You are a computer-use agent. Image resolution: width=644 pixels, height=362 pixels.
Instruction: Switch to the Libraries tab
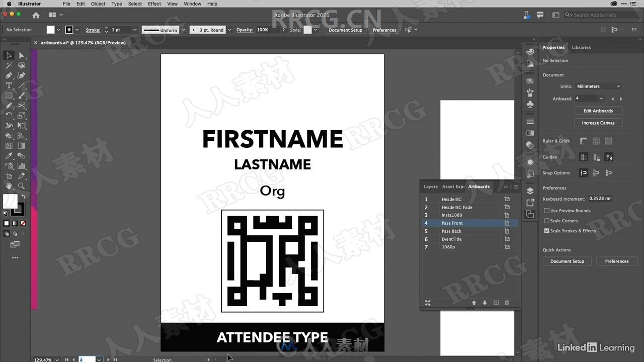click(581, 47)
